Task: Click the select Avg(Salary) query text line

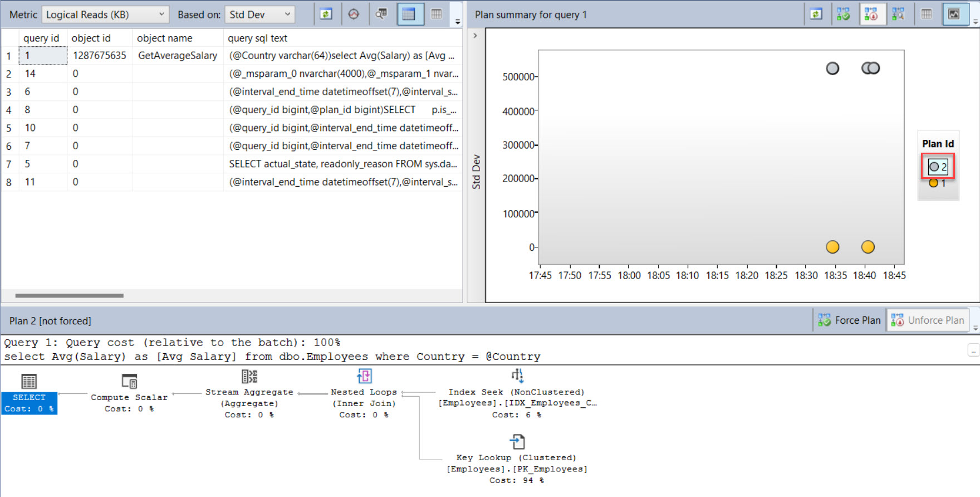Action: (x=272, y=357)
